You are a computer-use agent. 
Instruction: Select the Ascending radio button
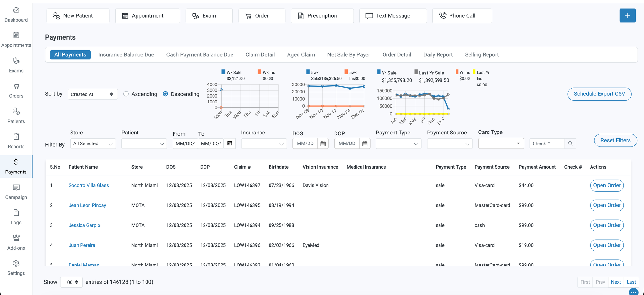tap(126, 94)
